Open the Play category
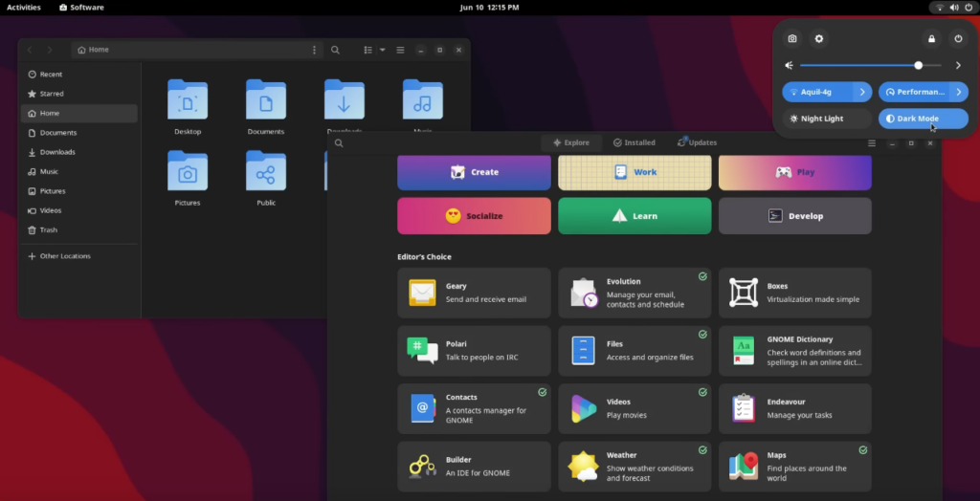980x501 pixels. coord(795,172)
